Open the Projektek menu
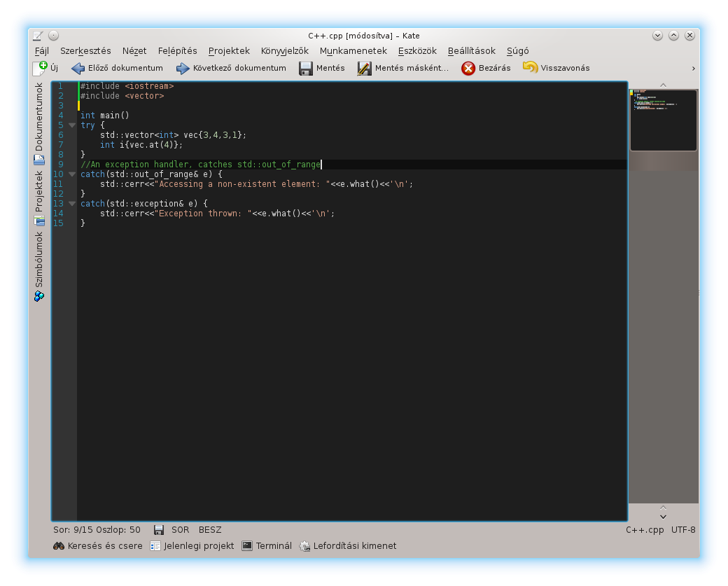 click(x=229, y=50)
